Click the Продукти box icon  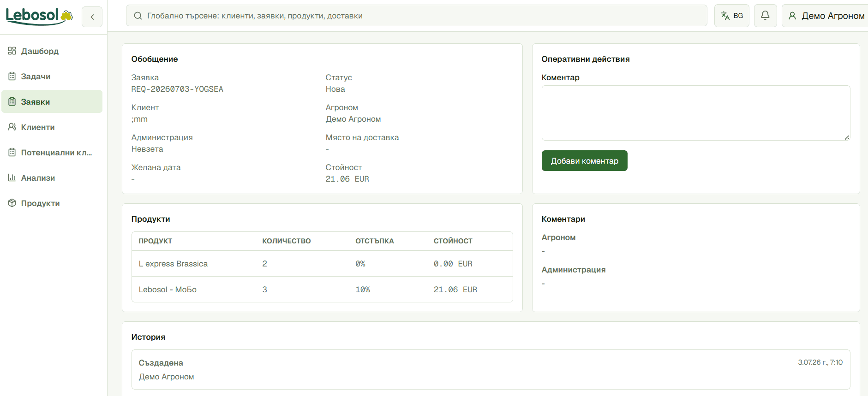(12, 203)
